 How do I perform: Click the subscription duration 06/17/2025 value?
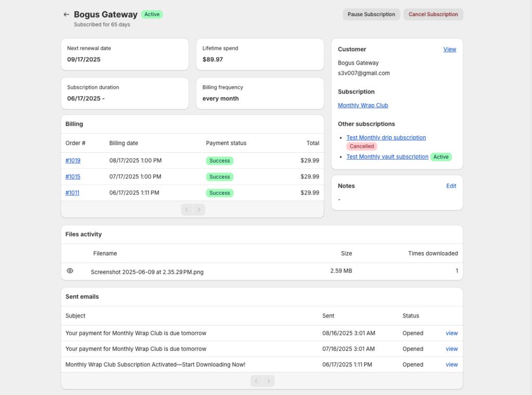86,98
